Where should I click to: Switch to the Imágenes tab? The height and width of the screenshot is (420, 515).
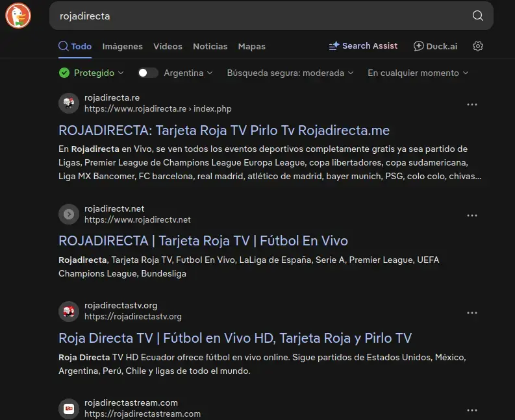[123, 46]
